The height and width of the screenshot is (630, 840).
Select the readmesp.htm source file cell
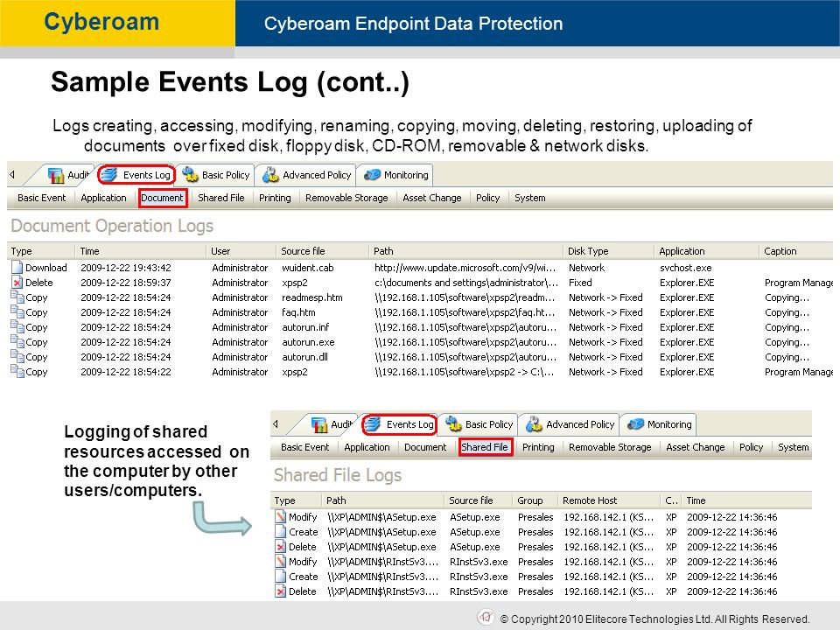coord(312,297)
